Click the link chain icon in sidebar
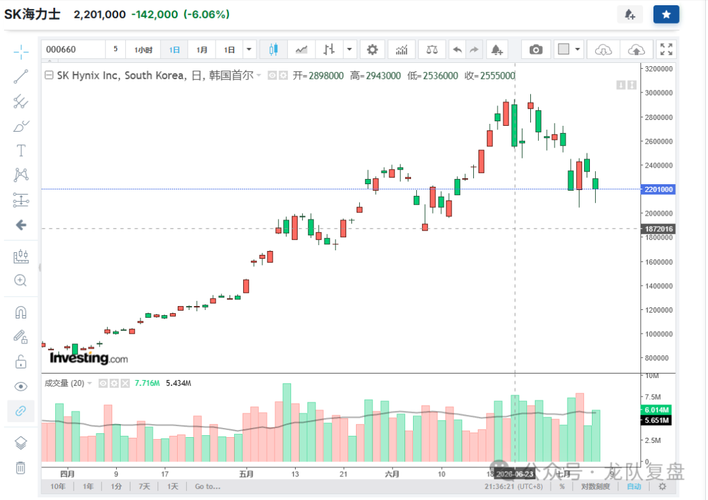The height and width of the screenshot is (500, 708). (x=21, y=411)
